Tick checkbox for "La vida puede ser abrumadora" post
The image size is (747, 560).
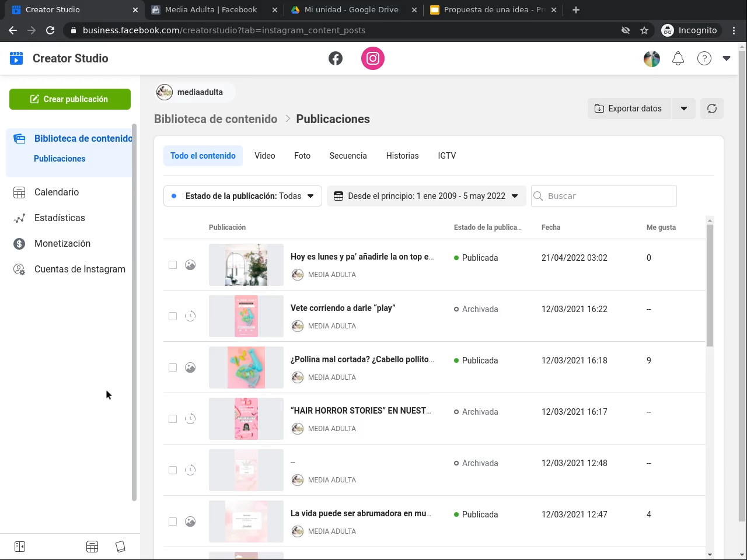coord(173,521)
